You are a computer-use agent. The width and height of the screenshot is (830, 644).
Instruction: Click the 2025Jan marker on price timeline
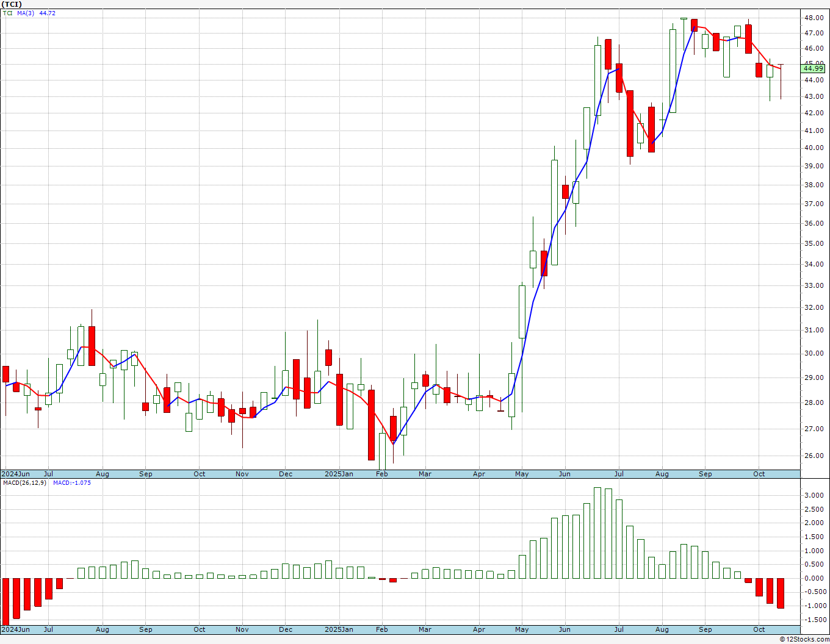pyautogui.click(x=339, y=474)
